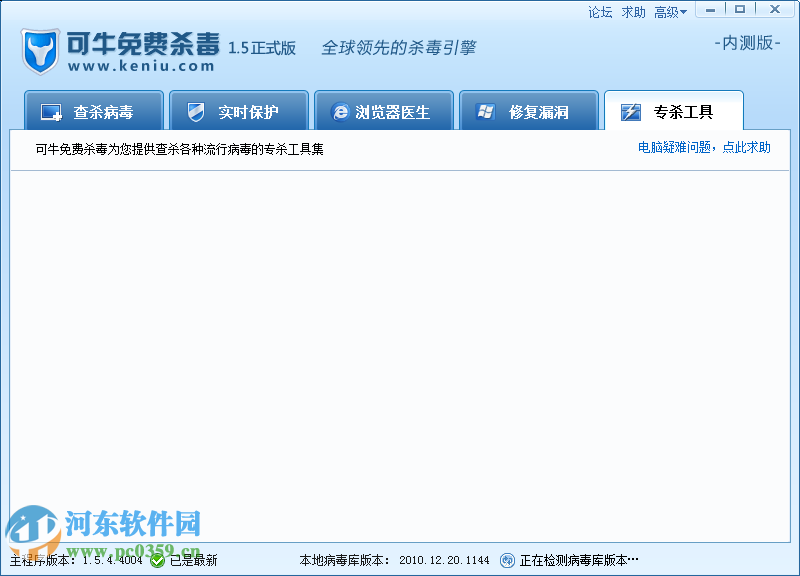This screenshot has width=800, height=576.
Task: Open 浏览器医生 via its browser icon
Action: [341, 112]
